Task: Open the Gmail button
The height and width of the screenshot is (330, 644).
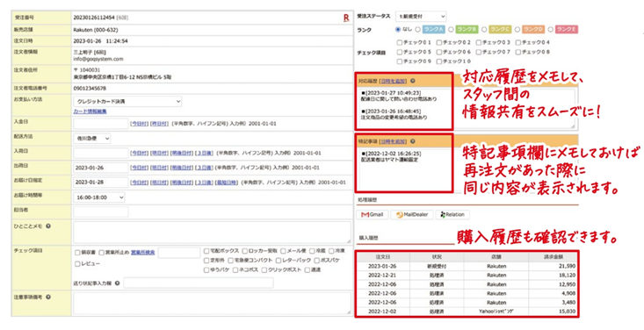Action: pos(373,215)
